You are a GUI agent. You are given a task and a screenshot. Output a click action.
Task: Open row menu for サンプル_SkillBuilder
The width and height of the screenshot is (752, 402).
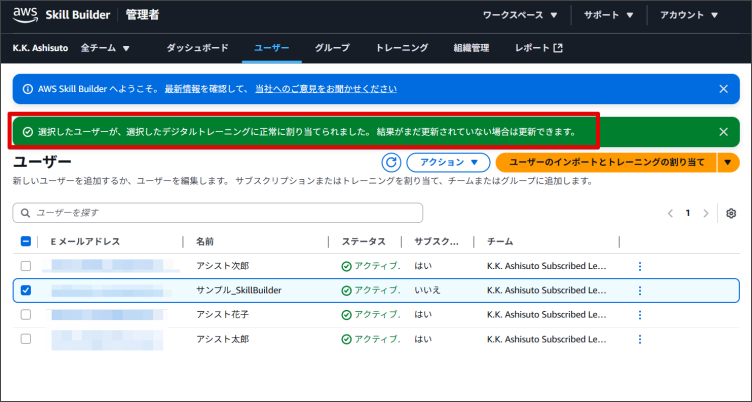pos(640,290)
